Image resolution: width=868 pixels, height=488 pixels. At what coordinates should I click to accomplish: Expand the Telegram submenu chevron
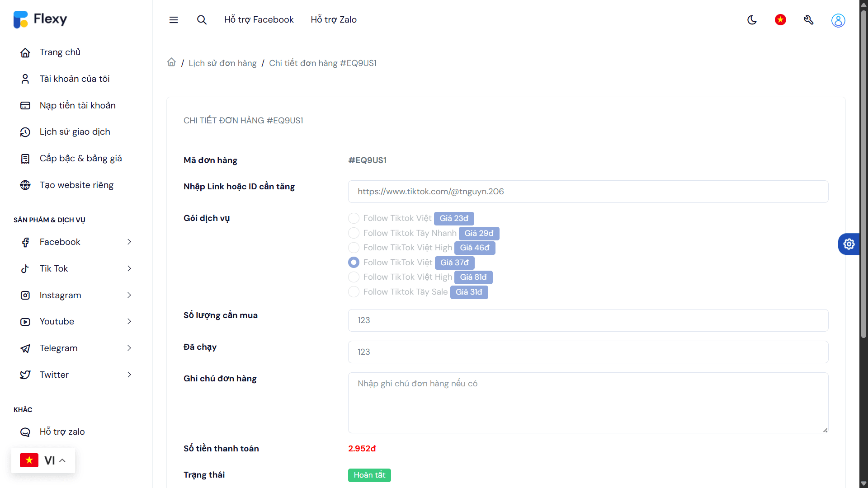[129, 348]
